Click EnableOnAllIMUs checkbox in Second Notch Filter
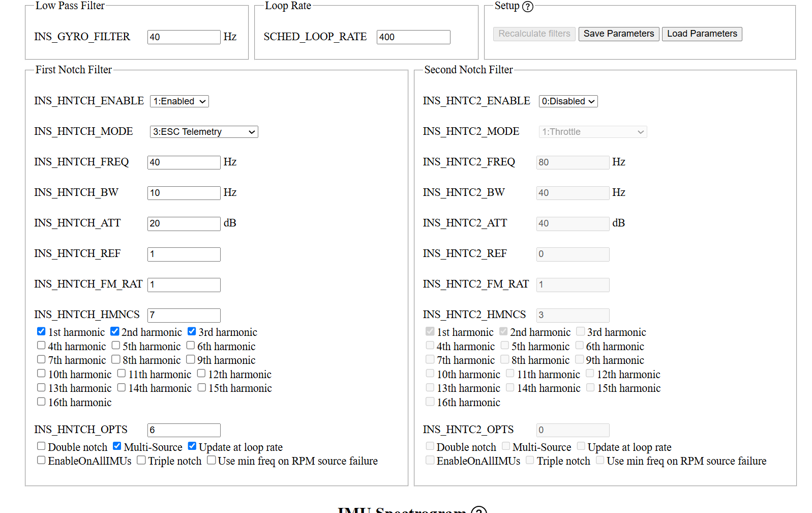 tap(430, 460)
